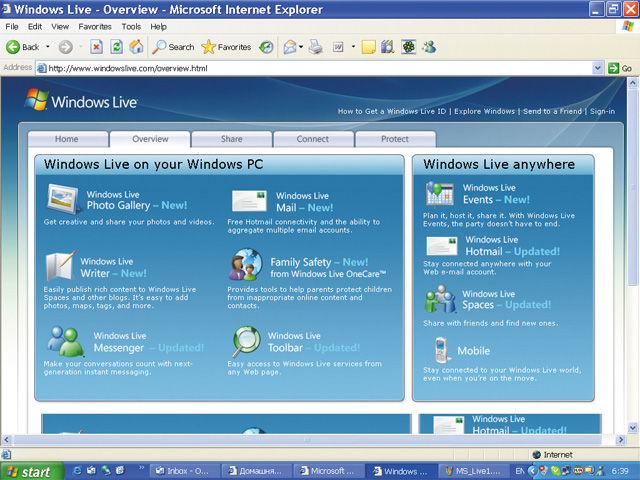
Task: Switch to the Home tab
Action: [x=67, y=139]
